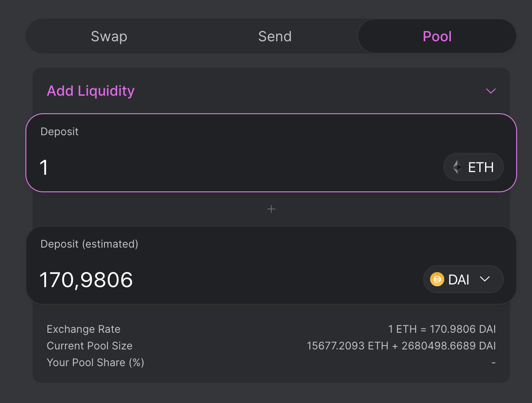532x403 pixels.
Task: Click the orange DAI coin icon
Action: coord(437,279)
